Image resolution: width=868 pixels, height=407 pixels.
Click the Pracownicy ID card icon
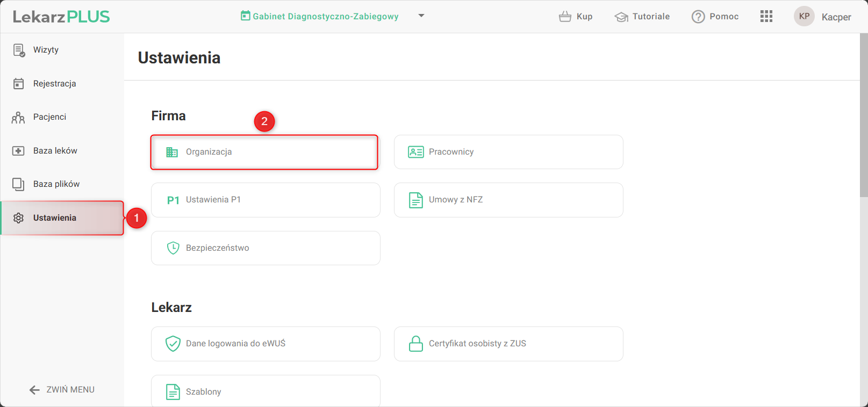[415, 152]
